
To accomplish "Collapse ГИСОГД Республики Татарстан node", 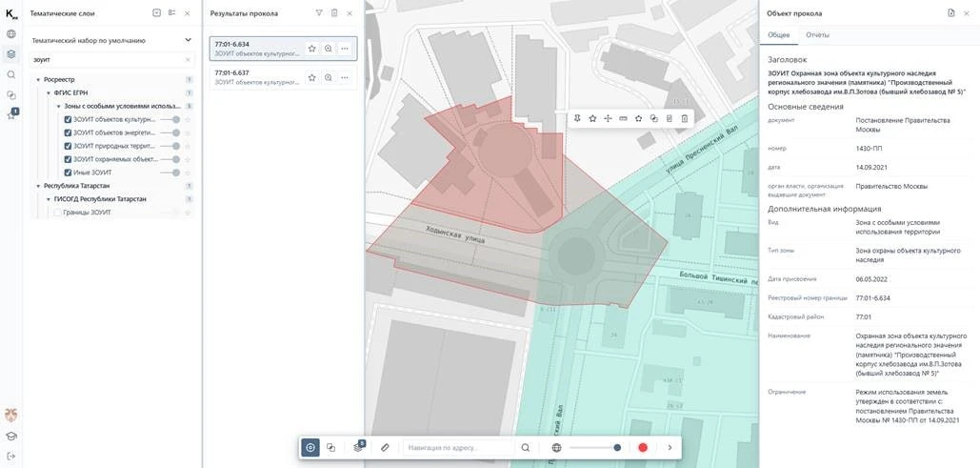I will tap(49, 199).
